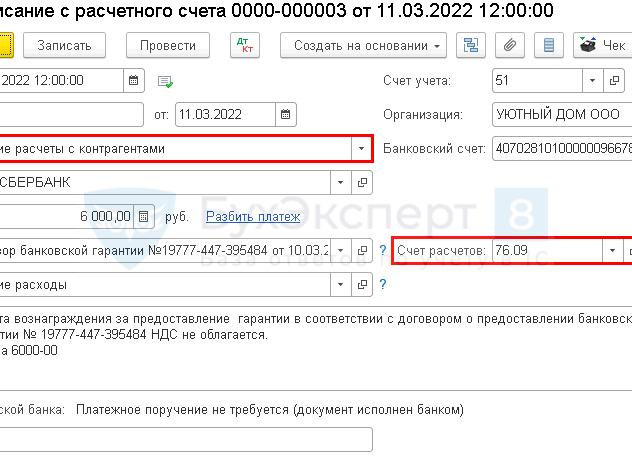Show Дт/Кт postings icon

(245, 45)
